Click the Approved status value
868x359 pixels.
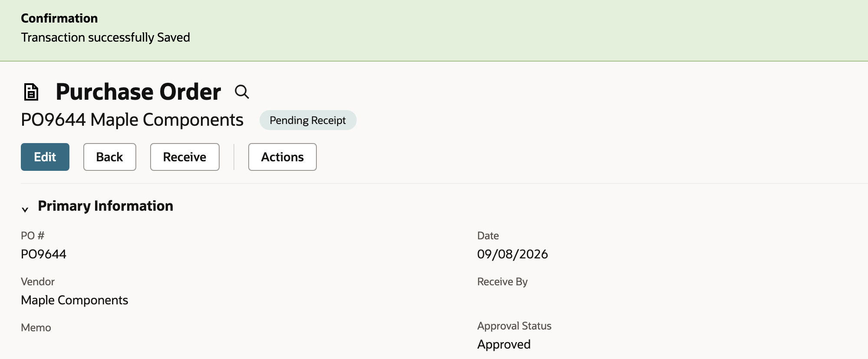[504, 344]
